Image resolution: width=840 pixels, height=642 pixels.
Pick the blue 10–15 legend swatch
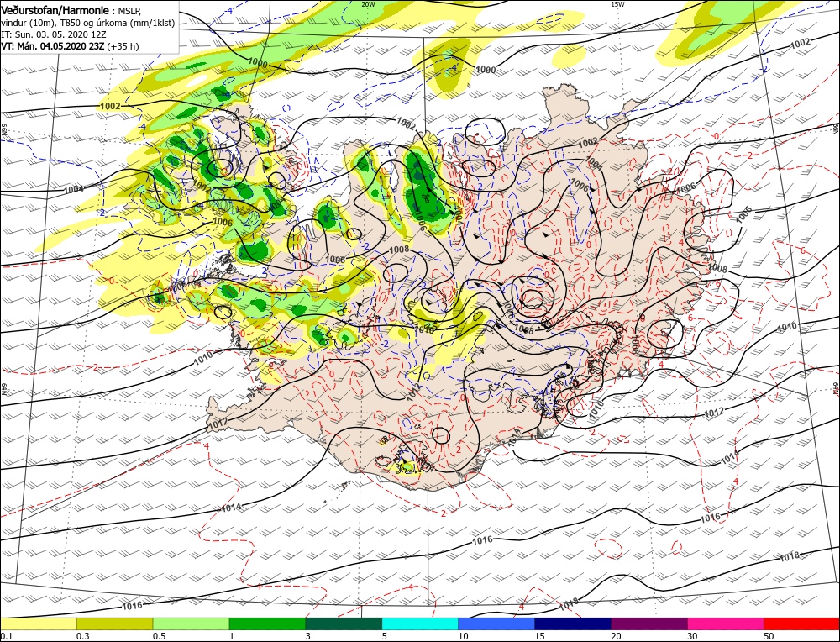click(496, 624)
